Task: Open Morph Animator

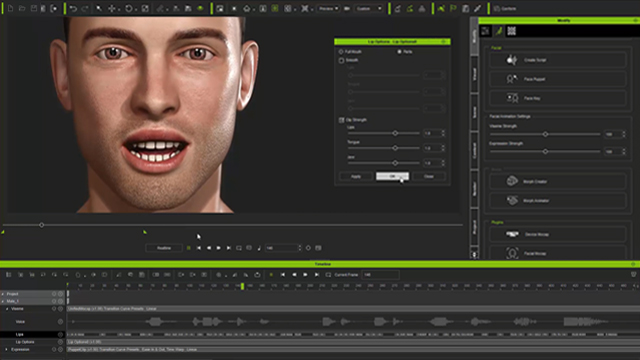Action: (x=558, y=201)
